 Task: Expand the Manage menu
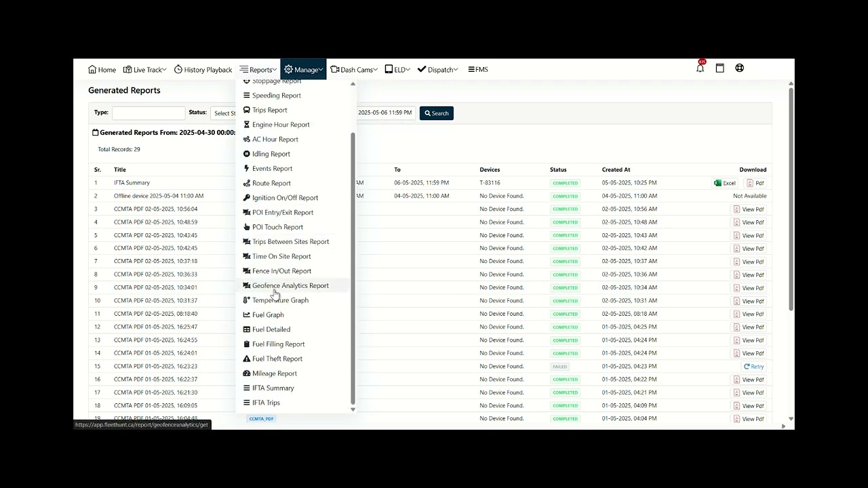pyautogui.click(x=303, y=69)
